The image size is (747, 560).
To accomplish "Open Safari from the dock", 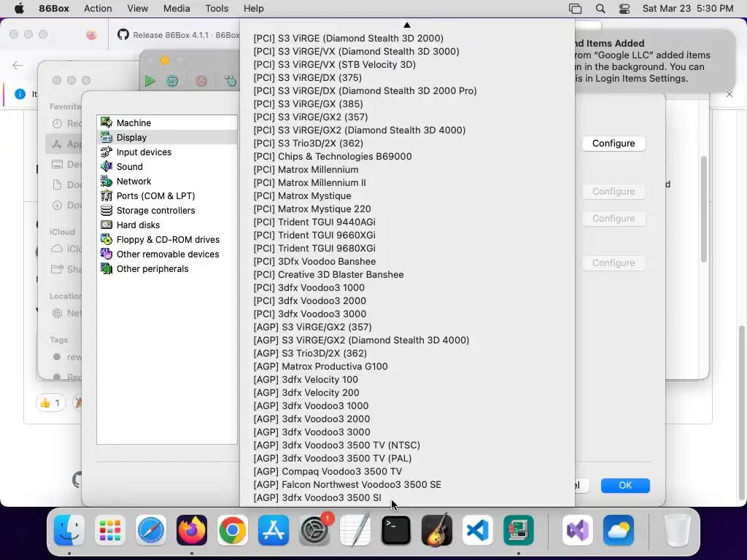I will coord(151,530).
